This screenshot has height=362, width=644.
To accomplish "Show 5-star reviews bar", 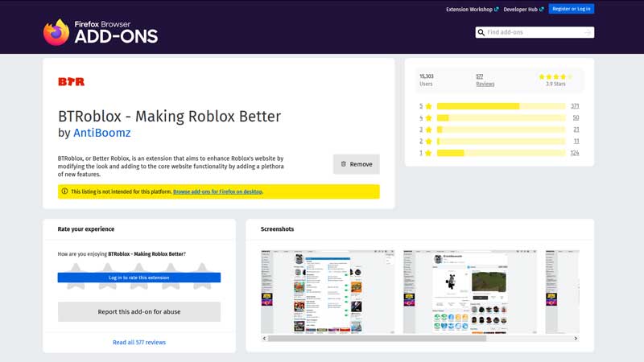I will click(501, 106).
